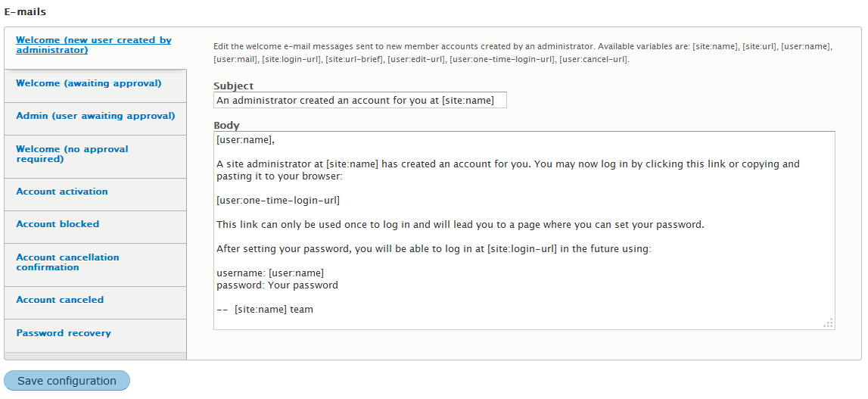
Task: Click the "username: [user:name]" line in Body
Action: 270,273
